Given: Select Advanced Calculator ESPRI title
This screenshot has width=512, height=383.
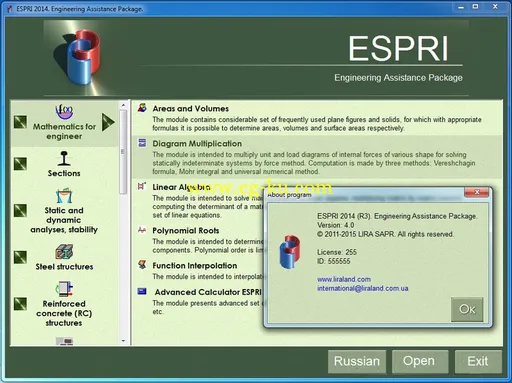Looking at the screenshot, I should coord(208,292).
